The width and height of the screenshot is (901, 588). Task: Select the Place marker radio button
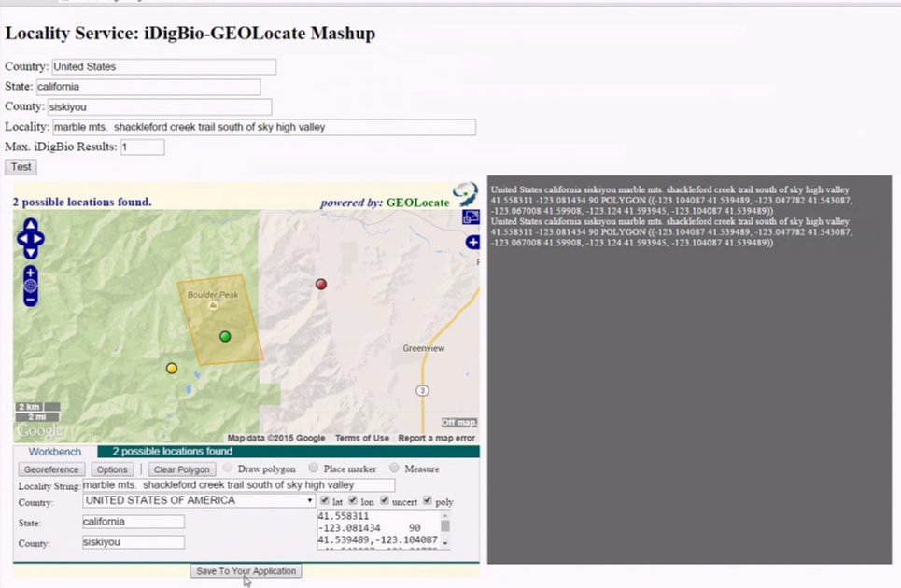(313, 468)
